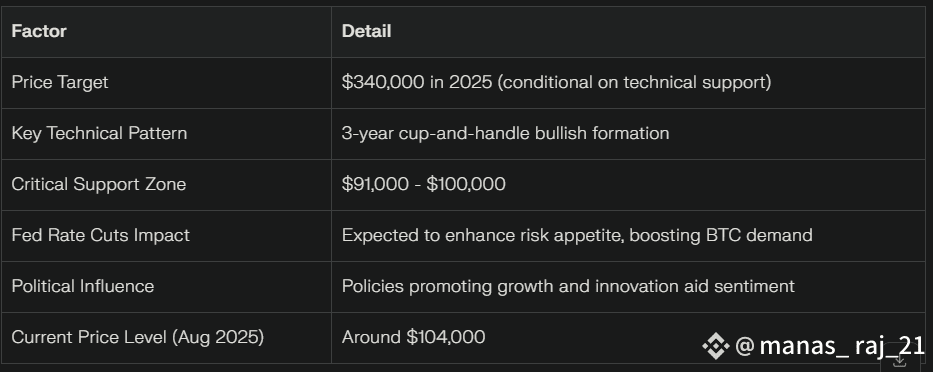Click the Fed Rate Cuts Impact label
The image size is (933, 372).
(100, 235)
